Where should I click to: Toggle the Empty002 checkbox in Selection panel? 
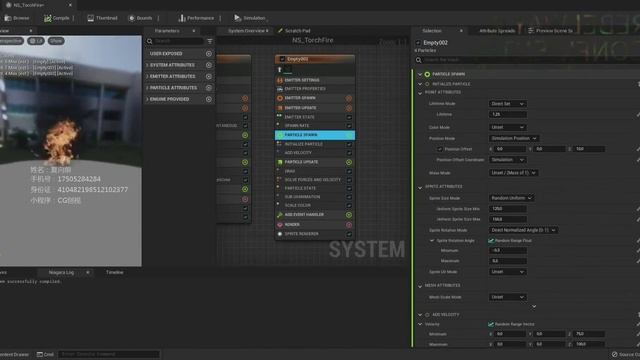pyautogui.click(x=418, y=43)
